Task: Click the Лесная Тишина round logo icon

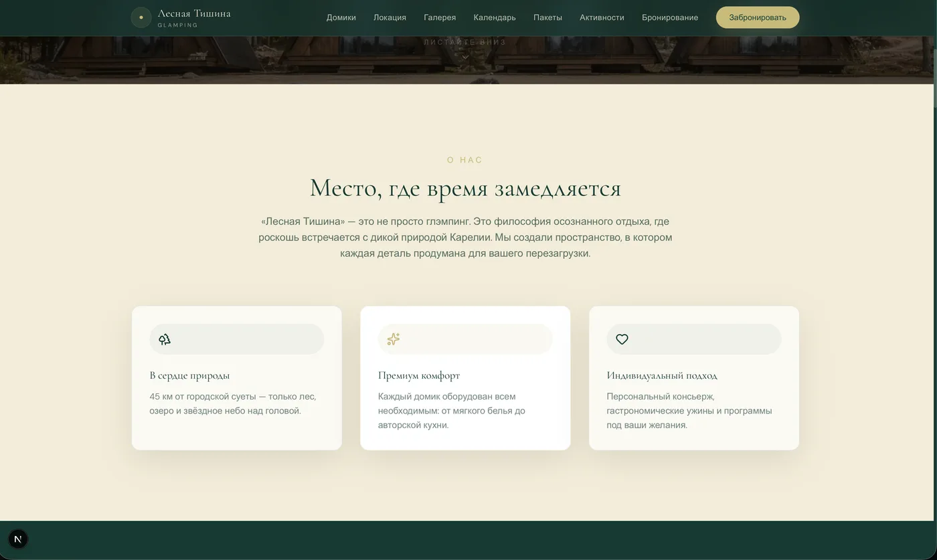Action: (141, 17)
